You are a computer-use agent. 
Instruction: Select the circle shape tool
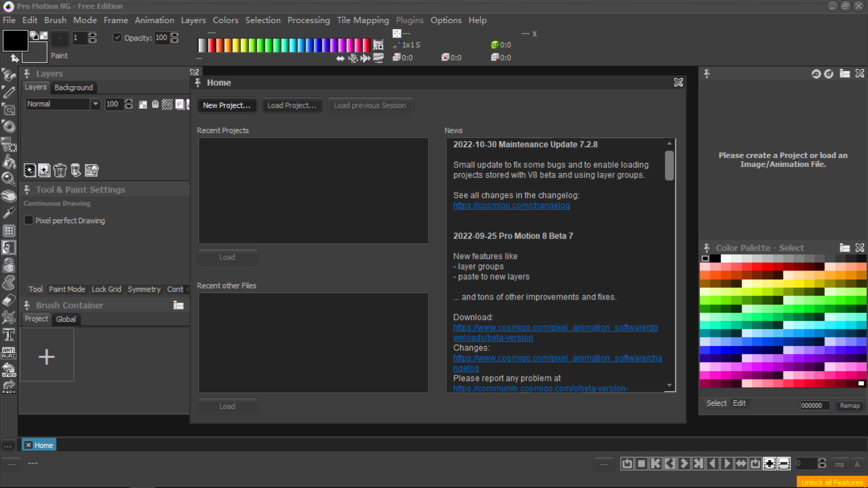pyautogui.click(x=9, y=127)
